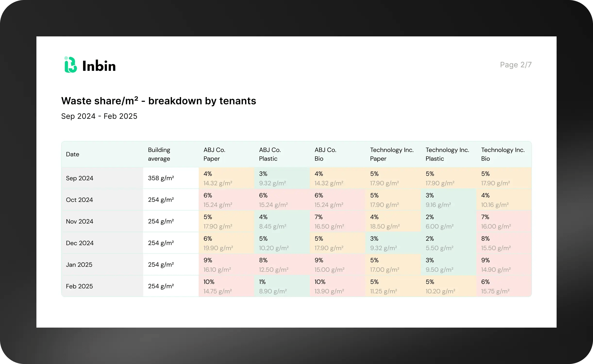Select the Technology Inc. Bio column header

pyautogui.click(x=503, y=154)
